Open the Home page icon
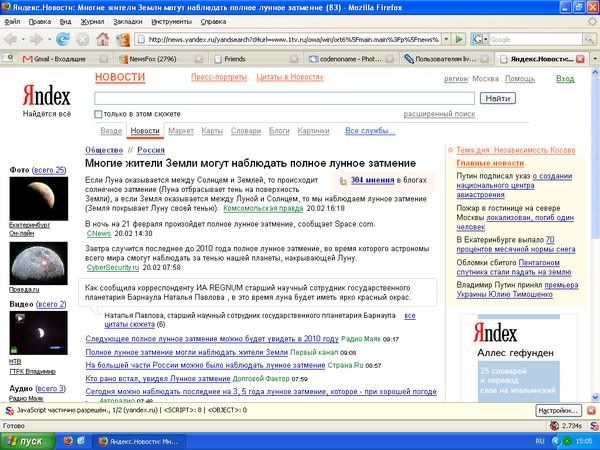600x450 pixels. [103, 39]
